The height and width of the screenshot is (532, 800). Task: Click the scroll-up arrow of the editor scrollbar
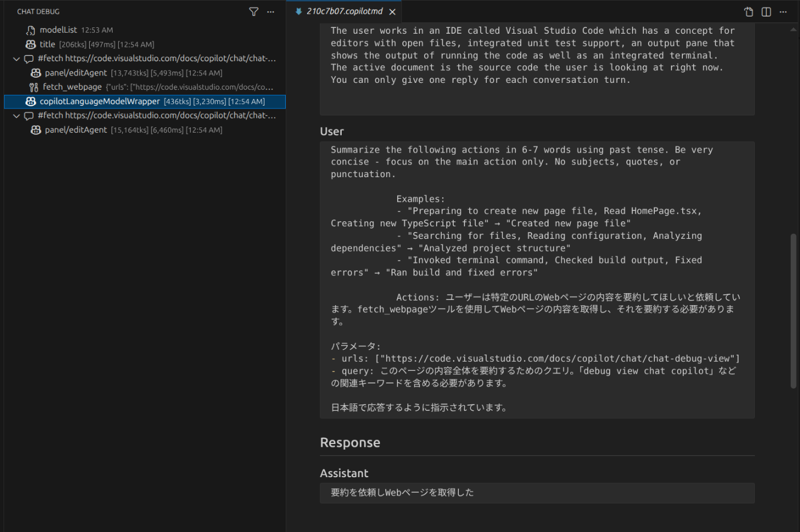tap(793, 29)
